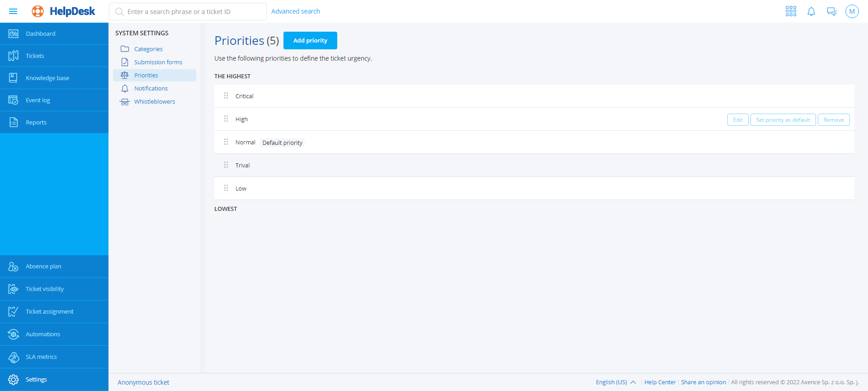Open Whistleblowers settings page
Viewport: 868px width, 391px height.
coord(154,101)
